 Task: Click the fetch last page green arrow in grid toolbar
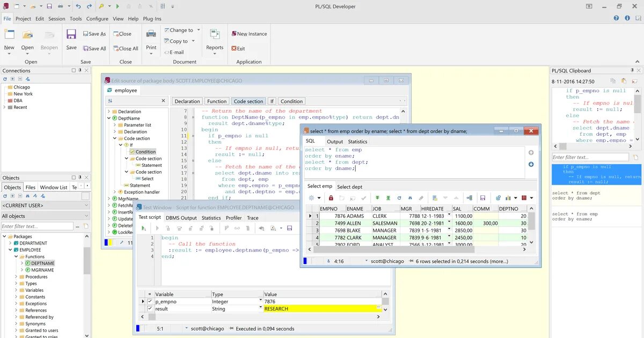pos(389,198)
